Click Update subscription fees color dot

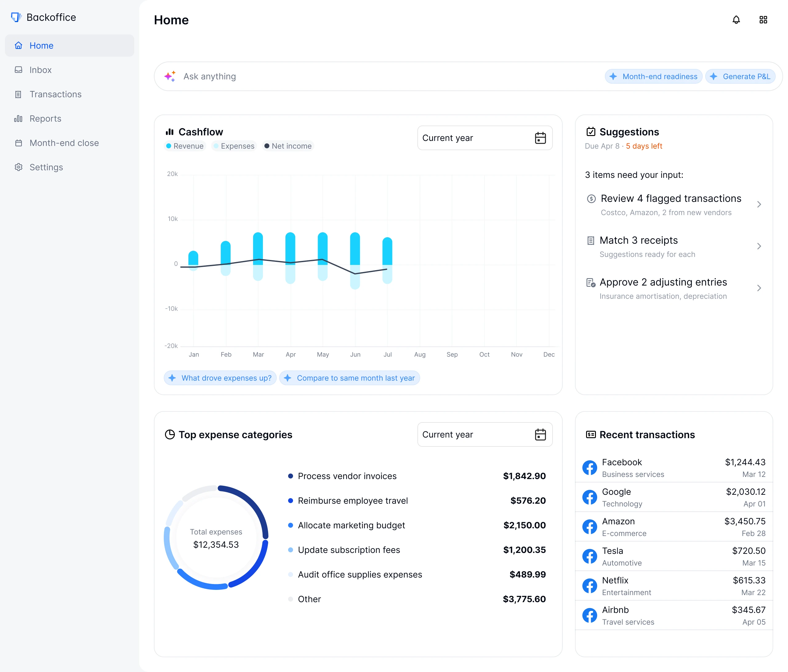[291, 550]
